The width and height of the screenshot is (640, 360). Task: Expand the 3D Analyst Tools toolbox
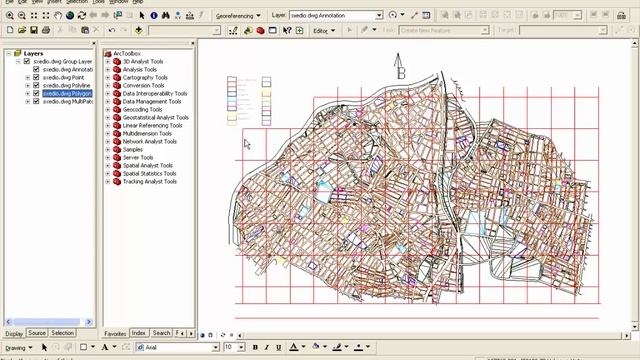(x=108, y=61)
